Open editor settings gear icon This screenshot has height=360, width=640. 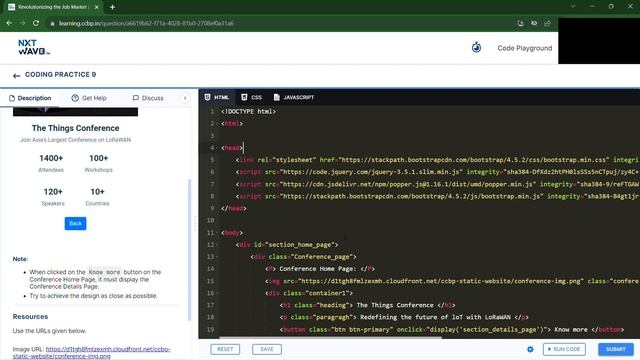(530, 349)
